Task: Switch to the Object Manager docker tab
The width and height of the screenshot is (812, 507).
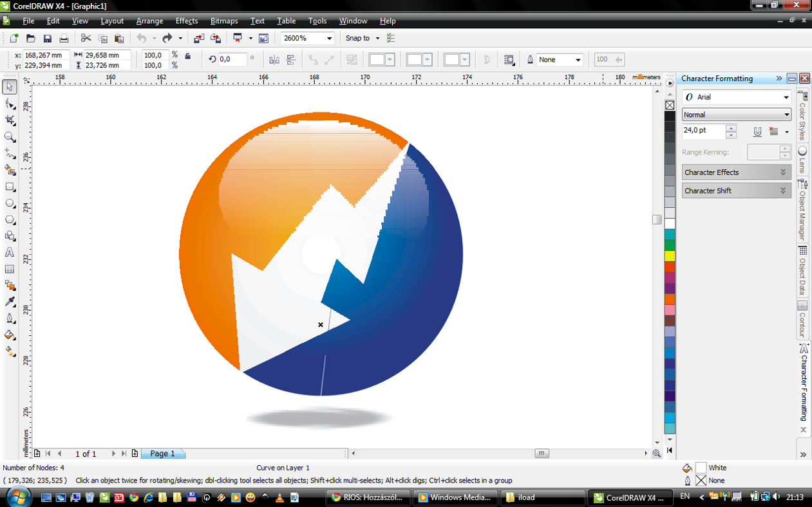Action: 802,211
